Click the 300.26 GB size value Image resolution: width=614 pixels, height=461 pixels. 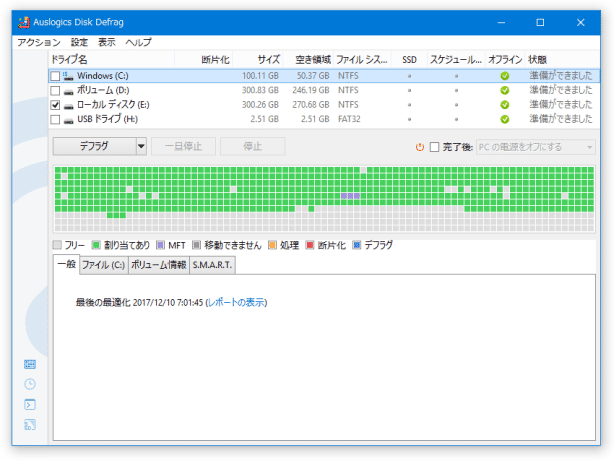tap(260, 105)
